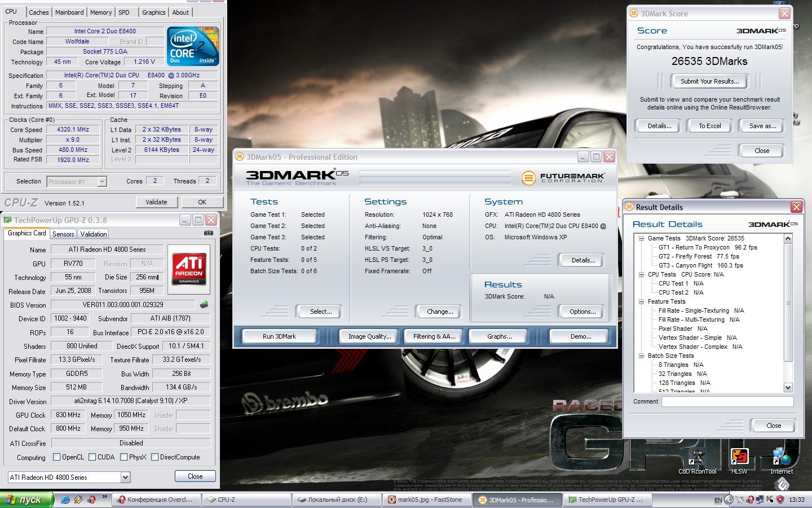
Task: Launch Opera from the Quick Launch bar
Action: 91,500
